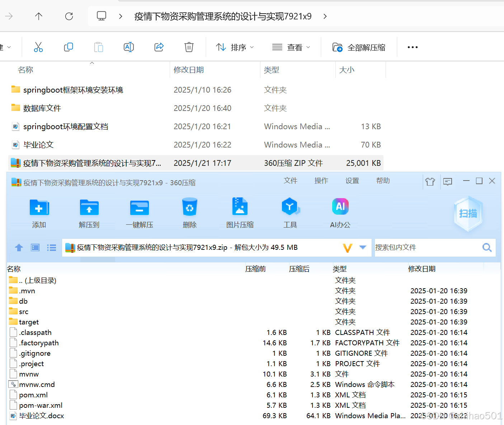Click the 删除 (Delete) icon in 360压缩

[190, 206]
